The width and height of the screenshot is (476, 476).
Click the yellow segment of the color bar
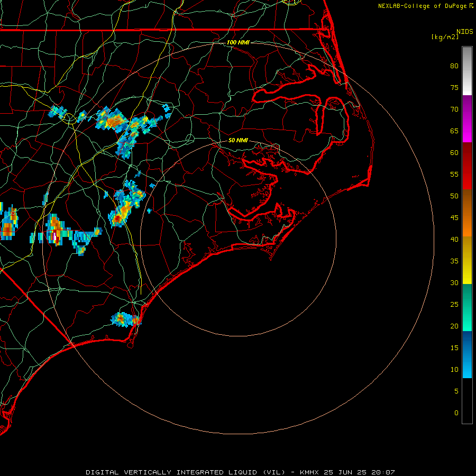click(467, 260)
